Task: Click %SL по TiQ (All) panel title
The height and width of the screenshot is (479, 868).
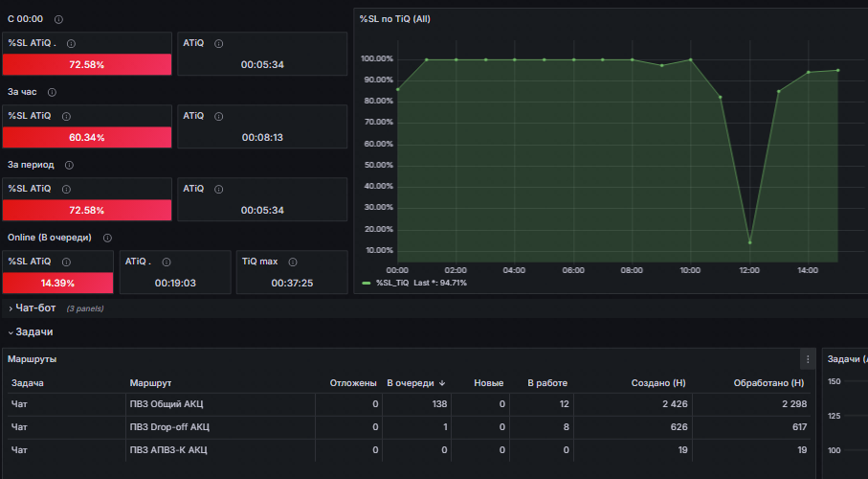Action: (x=394, y=19)
